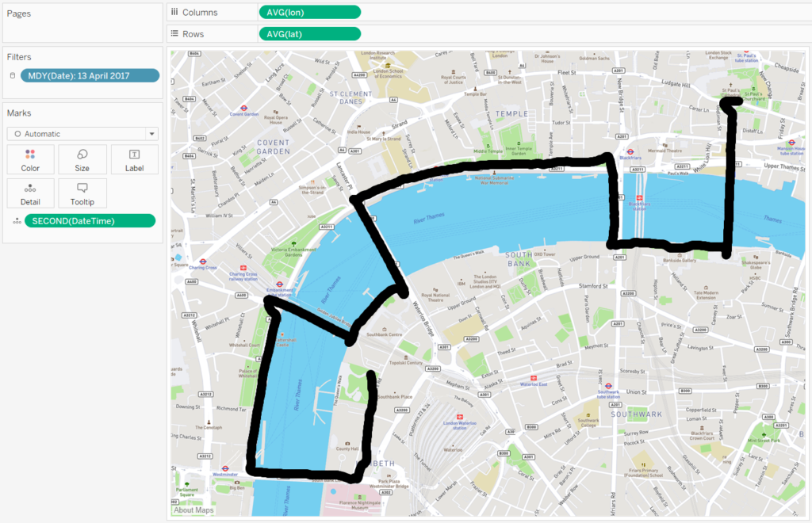Open the Color marks card
Screen dimensions: 812x523
[x=31, y=160]
